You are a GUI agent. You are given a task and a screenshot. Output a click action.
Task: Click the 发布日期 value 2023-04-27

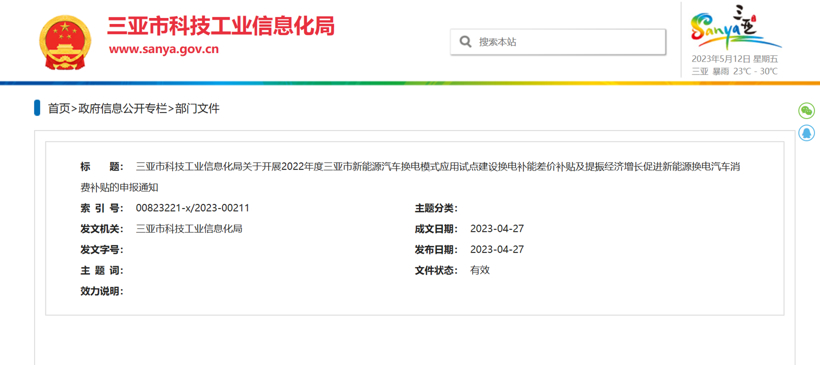tap(497, 249)
